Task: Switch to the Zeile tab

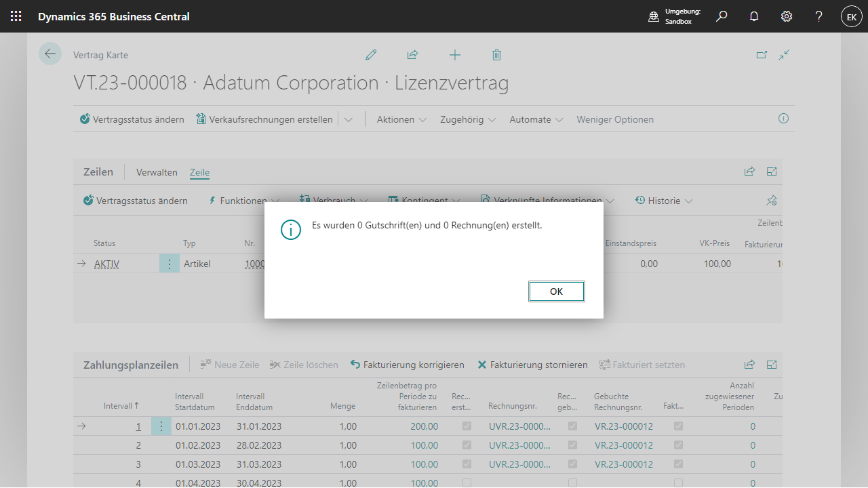Action: (x=199, y=172)
